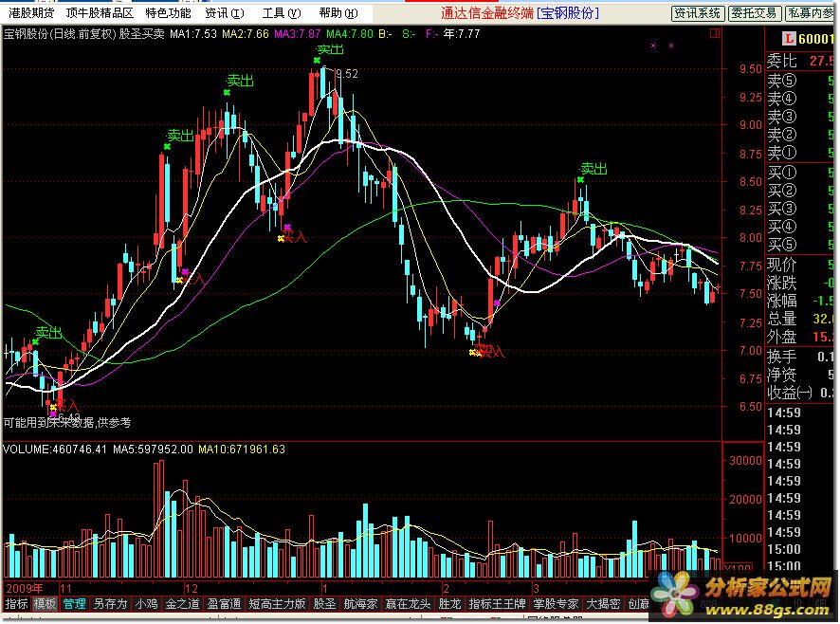Screen dimensions: 840x624
Task: Click the 换手 row in quote panel
Action: (800, 357)
